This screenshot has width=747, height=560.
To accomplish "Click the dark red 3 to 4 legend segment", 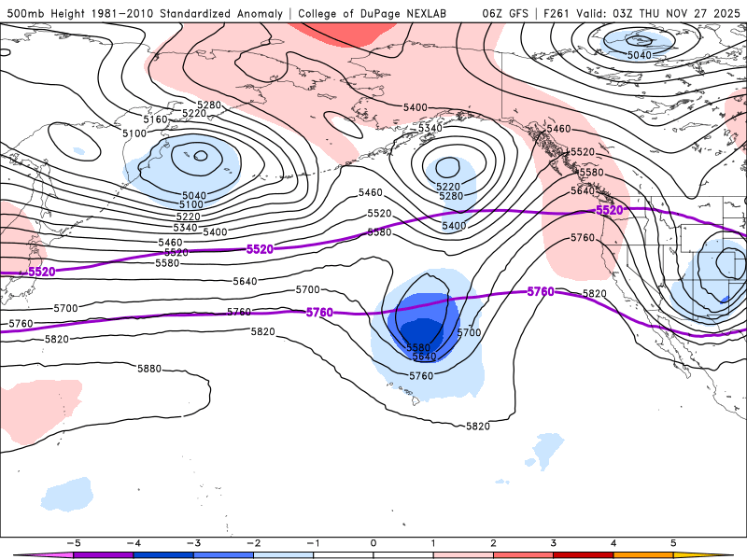I will pyautogui.click(x=584, y=555).
